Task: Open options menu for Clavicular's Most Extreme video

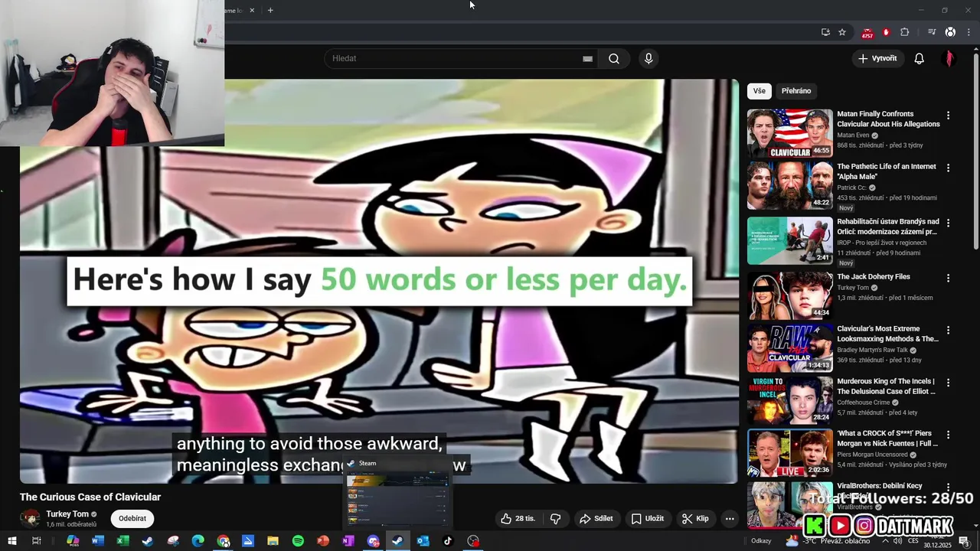Action: click(948, 330)
